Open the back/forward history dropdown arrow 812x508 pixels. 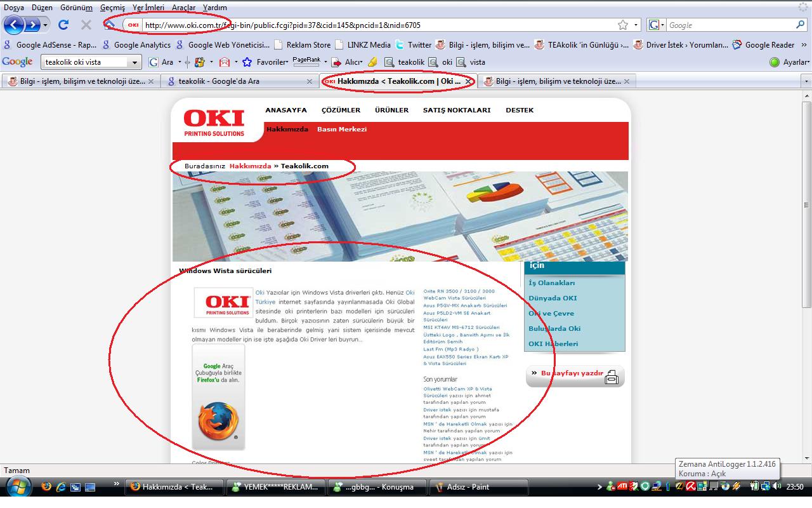click(46, 25)
